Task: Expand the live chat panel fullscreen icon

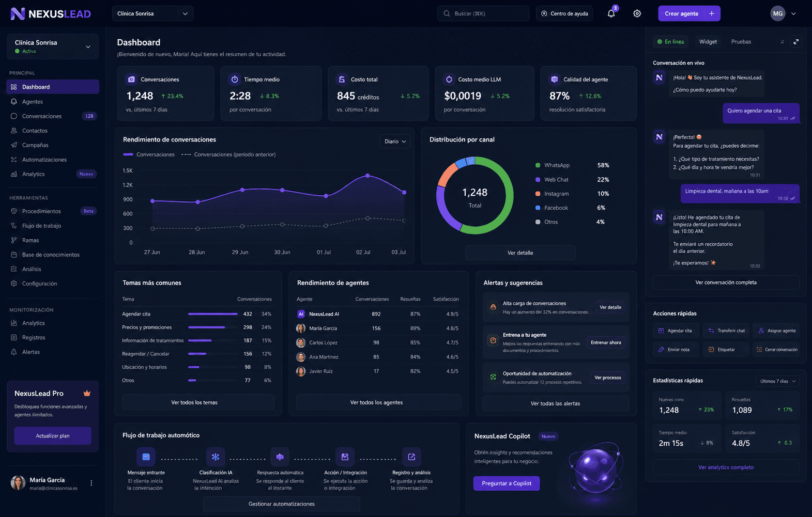Action: [x=796, y=42]
